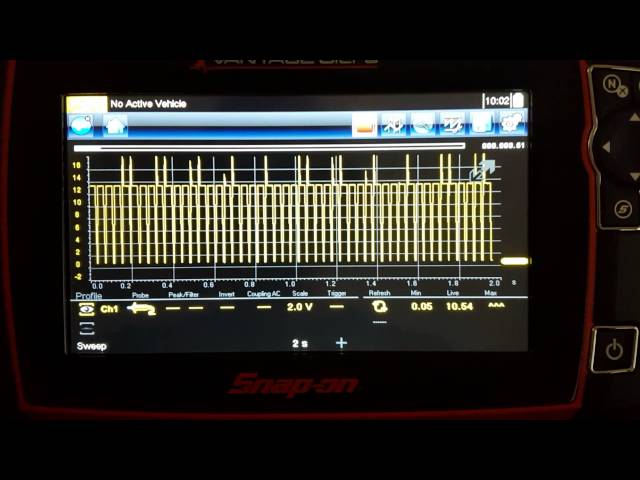Image resolution: width=640 pixels, height=480 pixels.
Task: Tap the left arrow on directional pad
Action: [x=606, y=147]
